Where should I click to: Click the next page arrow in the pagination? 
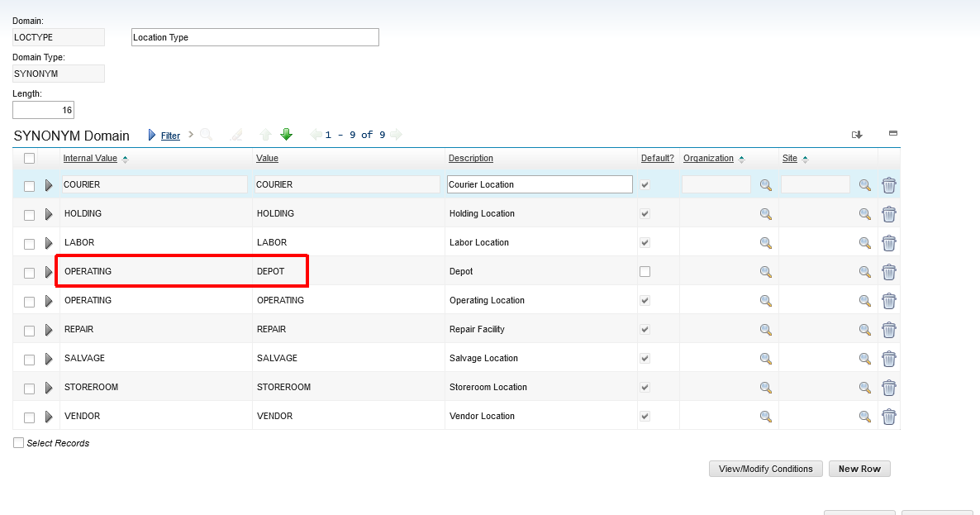pyautogui.click(x=396, y=134)
